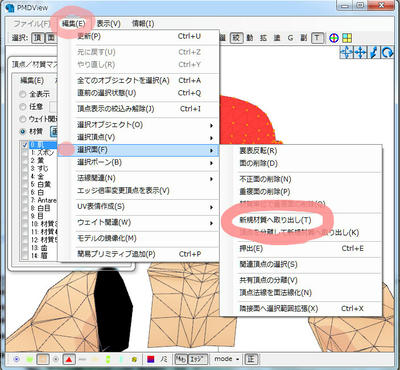Click the four-color grid icon

click(347, 38)
